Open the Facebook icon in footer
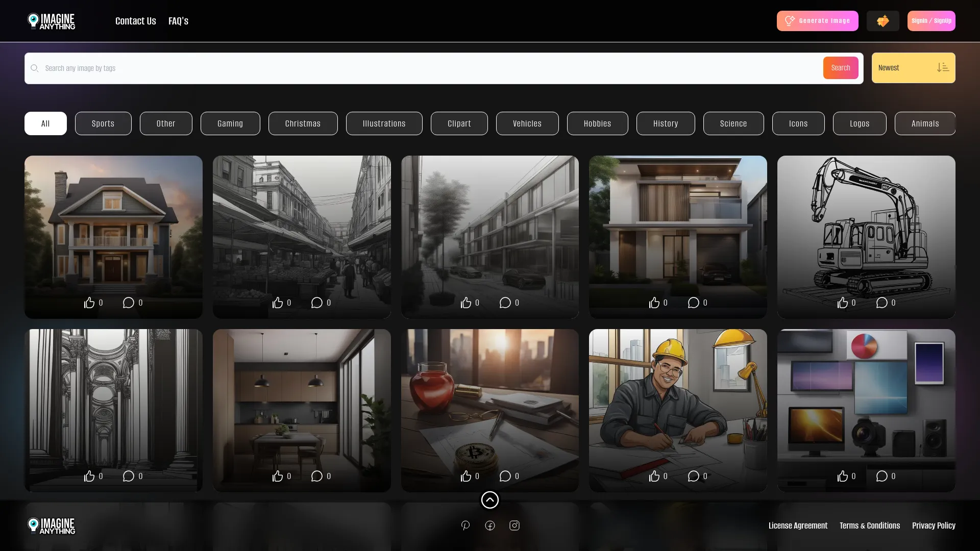This screenshot has height=551, width=980. point(490,525)
